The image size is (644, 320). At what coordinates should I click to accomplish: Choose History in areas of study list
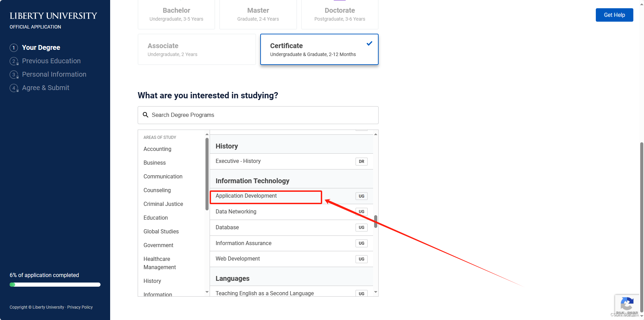(152, 281)
